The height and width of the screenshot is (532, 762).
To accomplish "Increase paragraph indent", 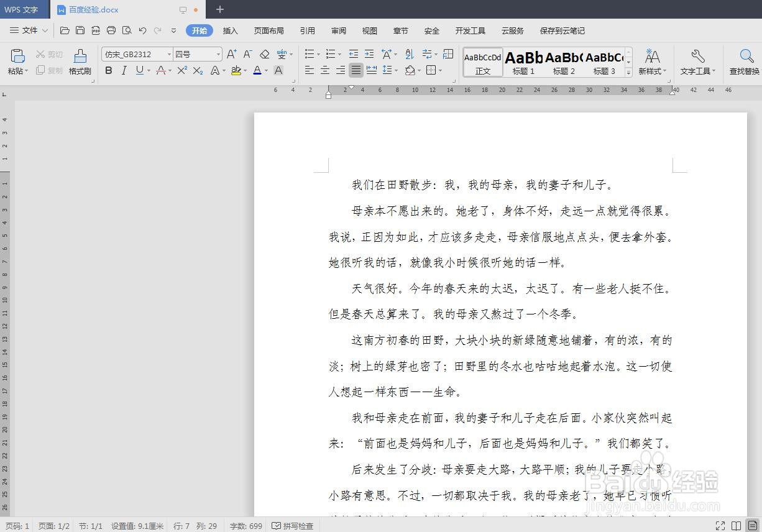I will tap(369, 54).
